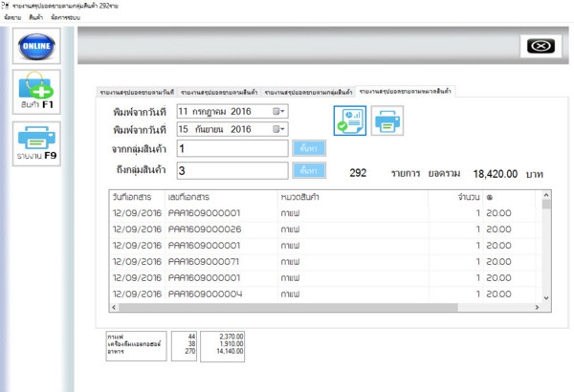Open the รายงาน F9 printer button in sidebar
Image resolution: width=574 pixels, height=392 pixels.
click(36, 143)
